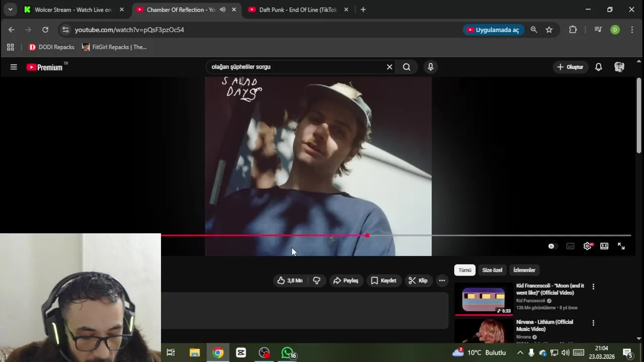The image size is (644, 362).
Task: Save video with Kaydet button
Action: coord(383,281)
